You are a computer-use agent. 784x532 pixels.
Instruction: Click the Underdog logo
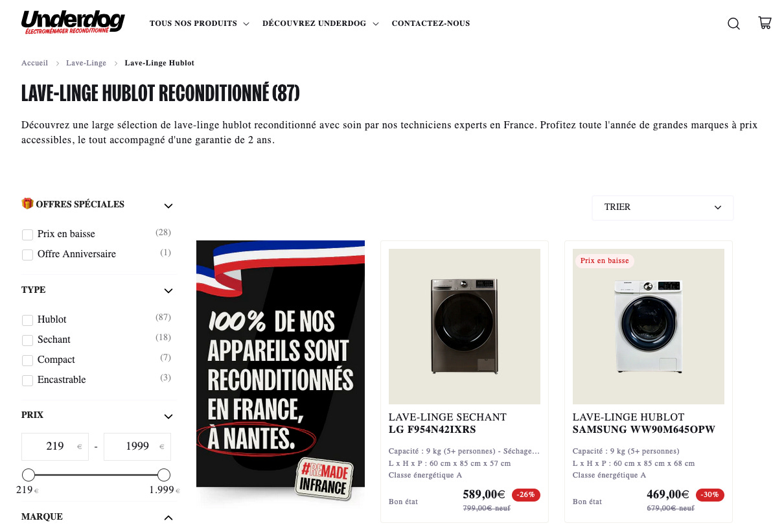pos(73,23)
